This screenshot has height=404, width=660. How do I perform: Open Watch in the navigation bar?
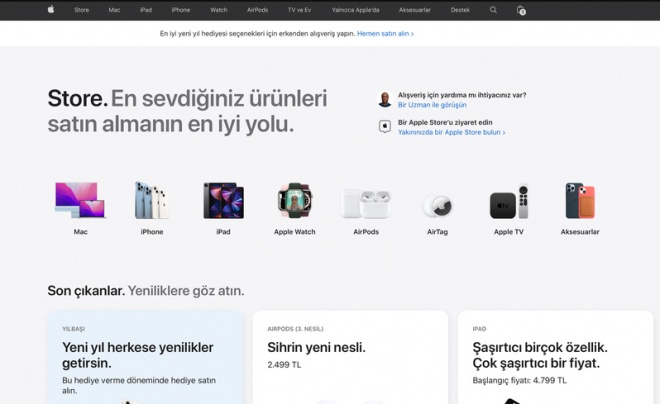pyautogui.click(x=218, y=10)
